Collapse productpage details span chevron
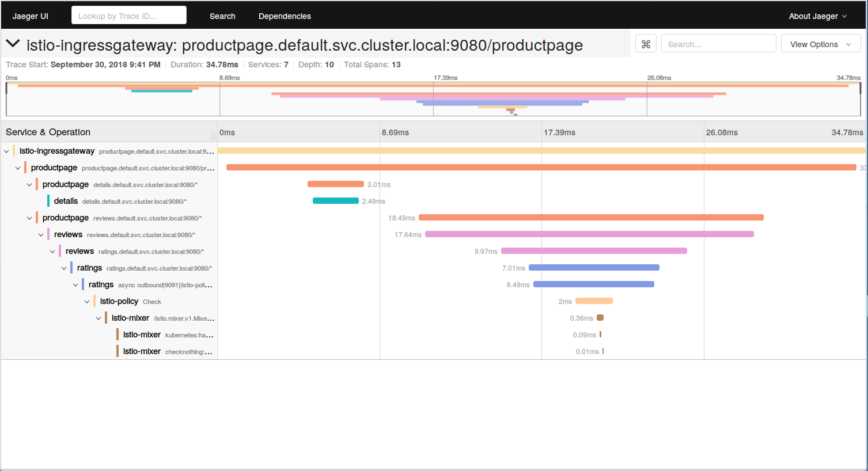This screenshot has width=868, height=471. (x=29, y=185)
